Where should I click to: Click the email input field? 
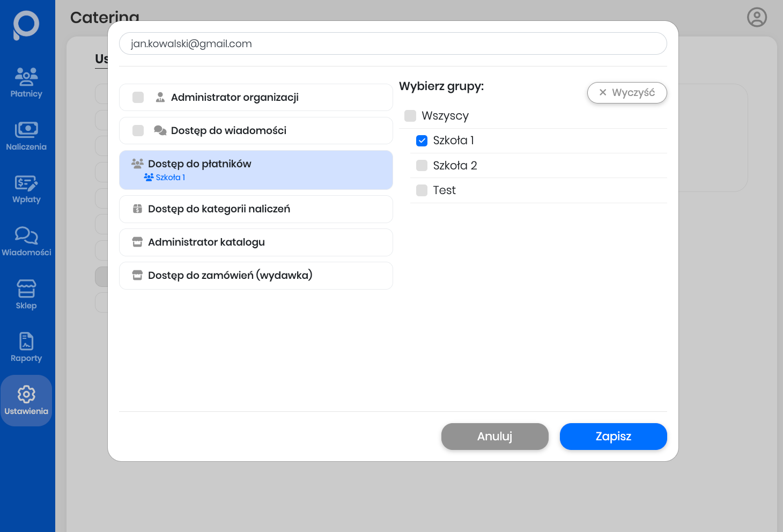(x=393, y=43)
